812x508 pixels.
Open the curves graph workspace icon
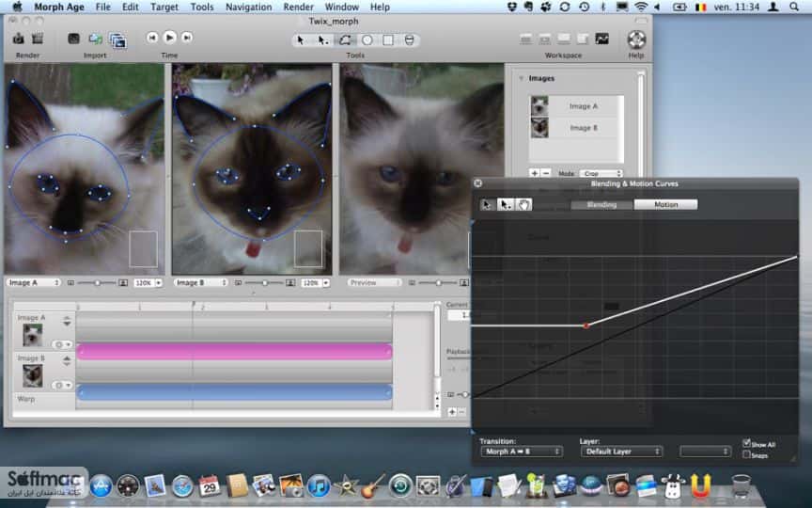601,39
